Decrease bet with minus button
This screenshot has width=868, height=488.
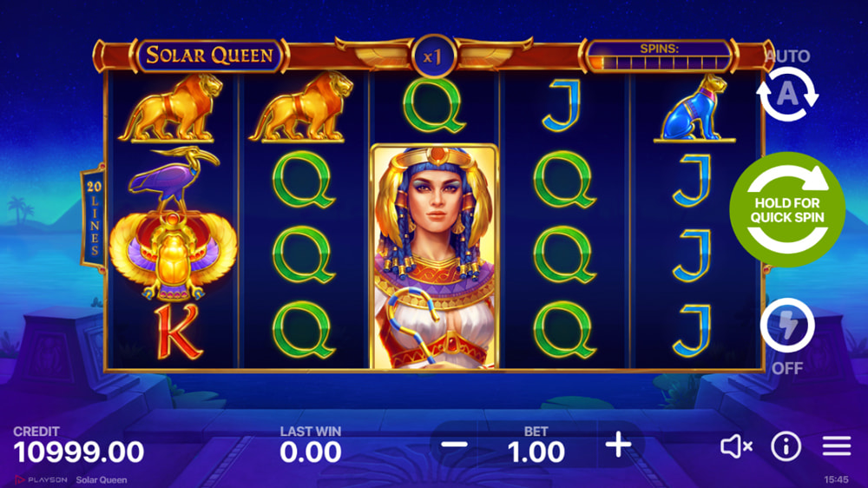coord(455,445)
